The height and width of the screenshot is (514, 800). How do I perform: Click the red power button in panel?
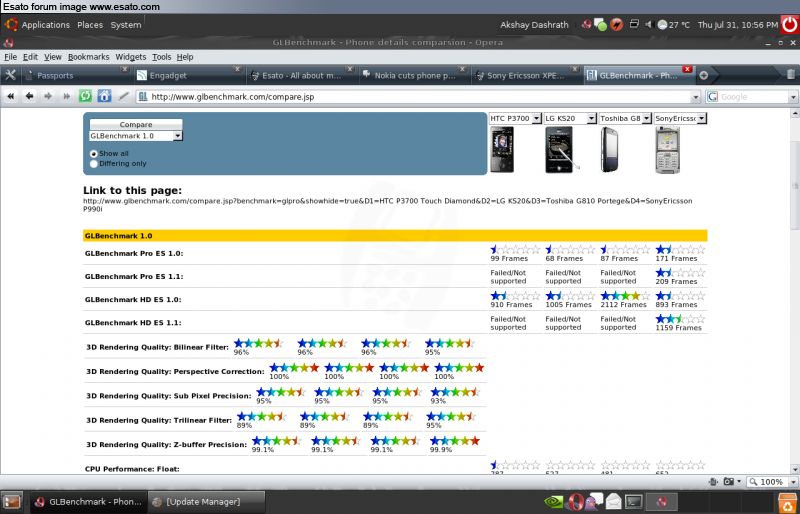(x=789, y=25)
